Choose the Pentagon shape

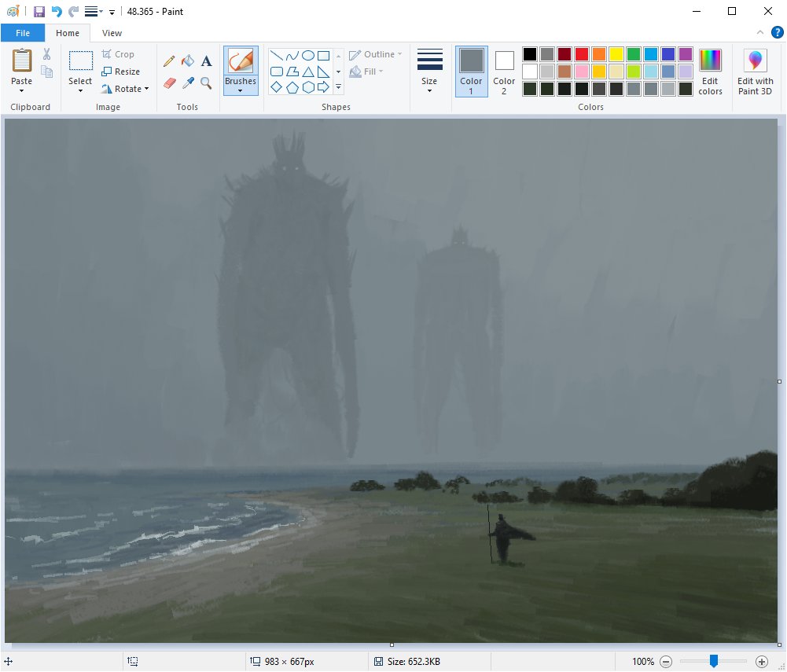pyautogui.click(x=292, y=87)
